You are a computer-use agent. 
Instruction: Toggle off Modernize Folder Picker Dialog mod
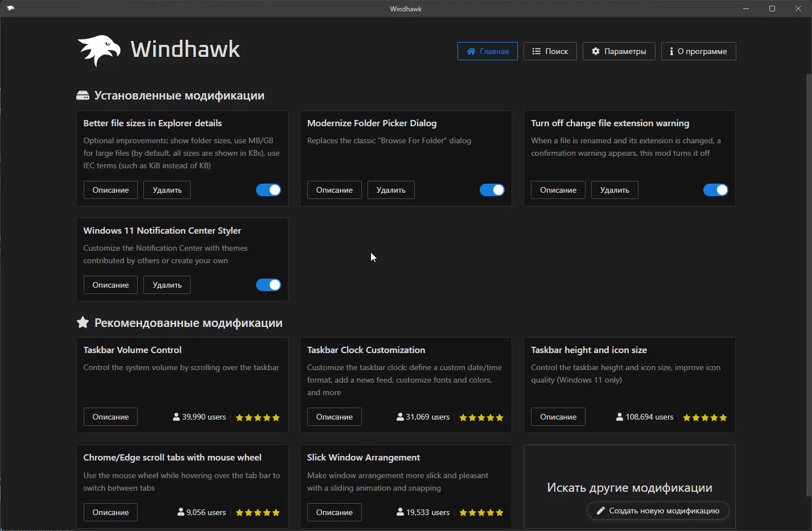point(492,190)
